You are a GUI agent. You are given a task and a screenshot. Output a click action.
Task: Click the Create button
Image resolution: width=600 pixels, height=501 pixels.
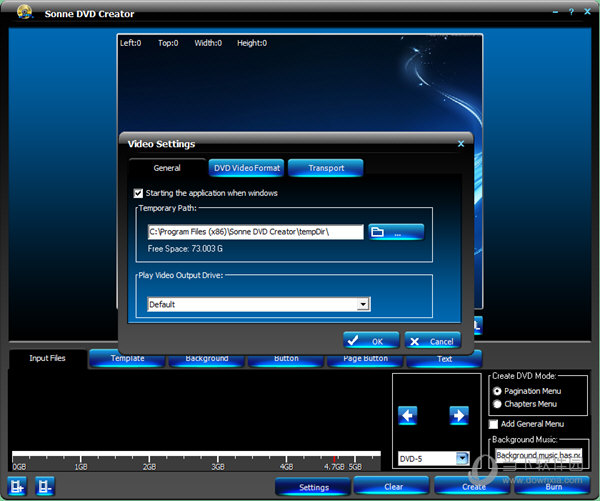point(473,486)
